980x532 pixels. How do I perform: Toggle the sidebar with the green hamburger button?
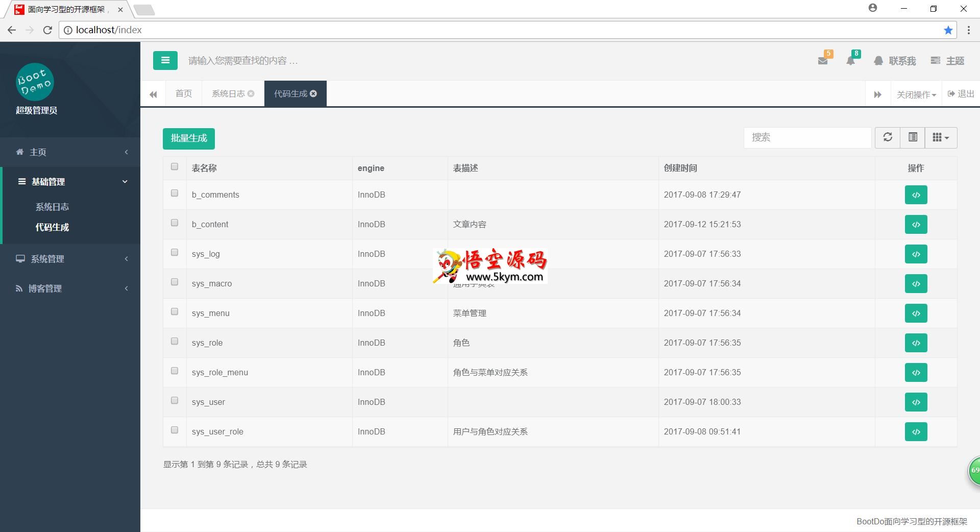point(165,60)
